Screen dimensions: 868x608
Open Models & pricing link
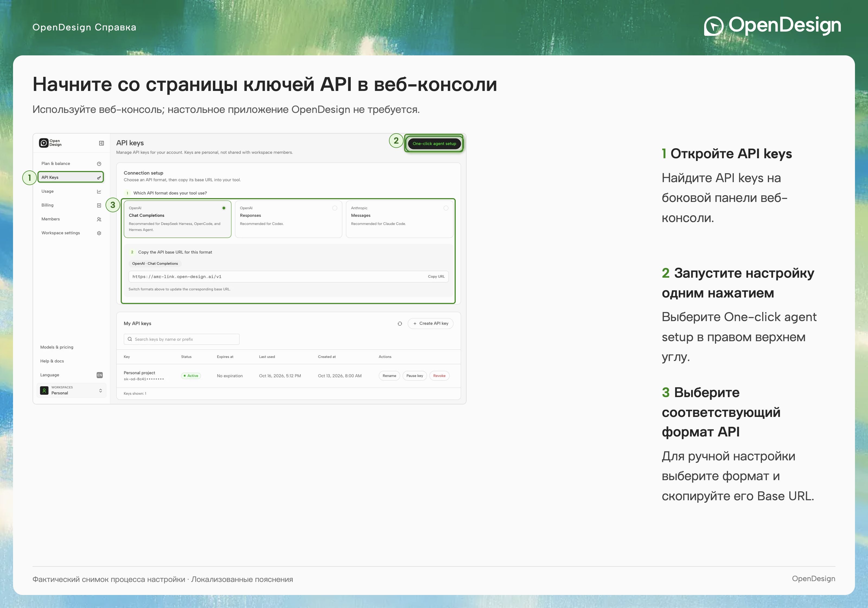coord(57,347)
